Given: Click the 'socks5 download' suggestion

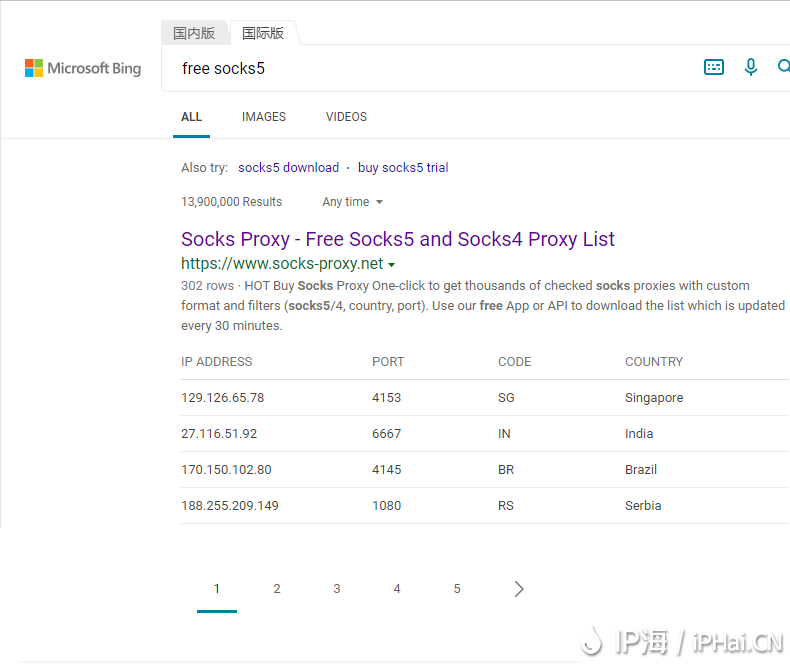Looking at the screenshot, I should click(288, 168).
